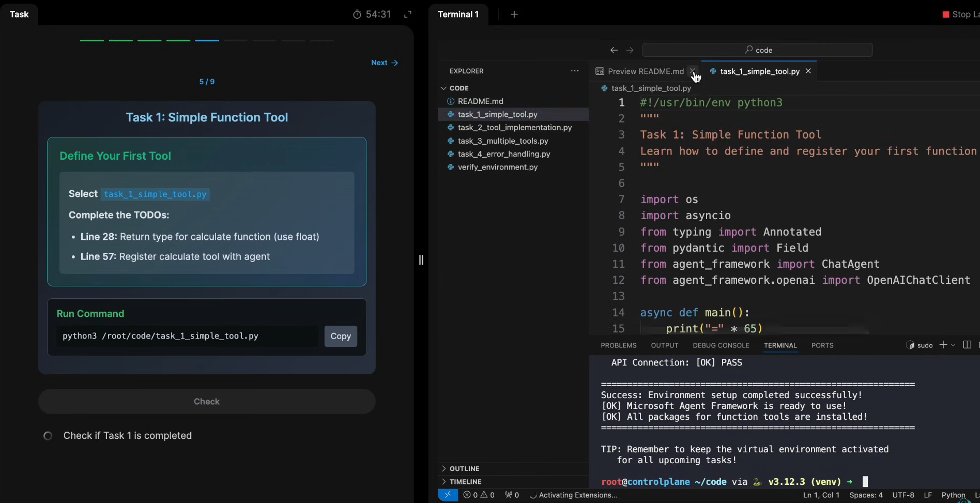The width and height of the screenshot is (980, 503).
Task: Click Activating Extensions status item
Action: tap(574, 495)
